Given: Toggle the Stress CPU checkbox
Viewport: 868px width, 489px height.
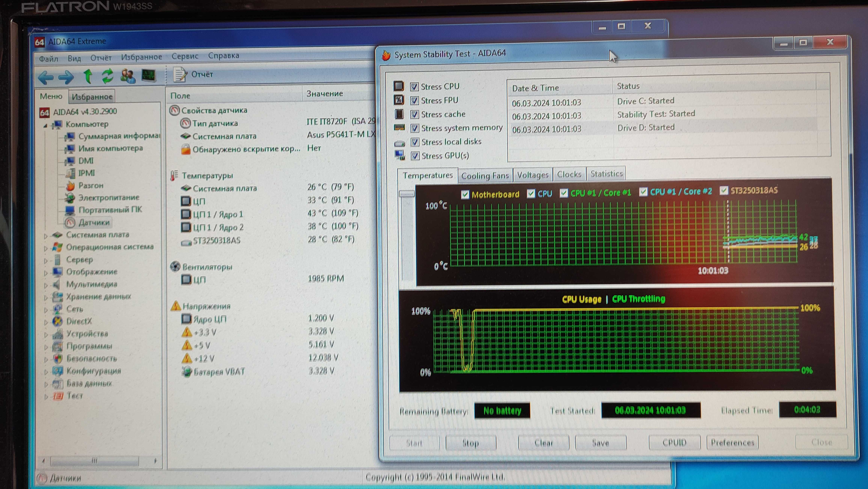Looking at the screenshot, I should point(414,87).
